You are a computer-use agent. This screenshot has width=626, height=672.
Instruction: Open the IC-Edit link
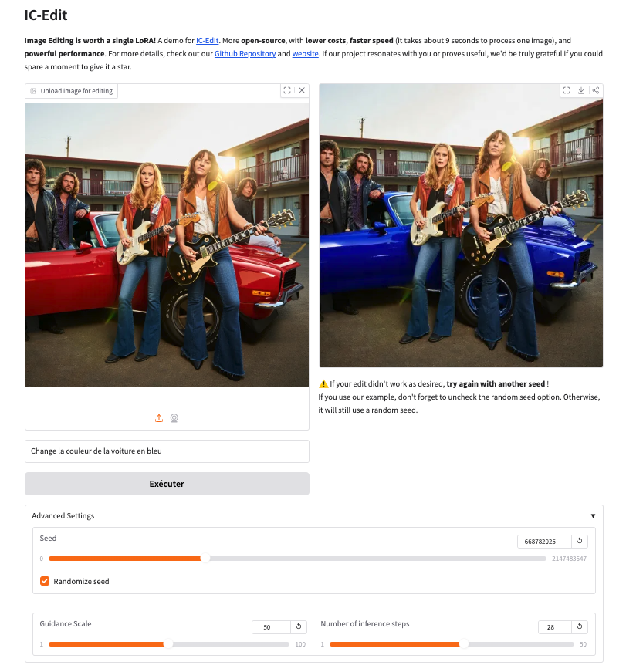tap(207, 41)
